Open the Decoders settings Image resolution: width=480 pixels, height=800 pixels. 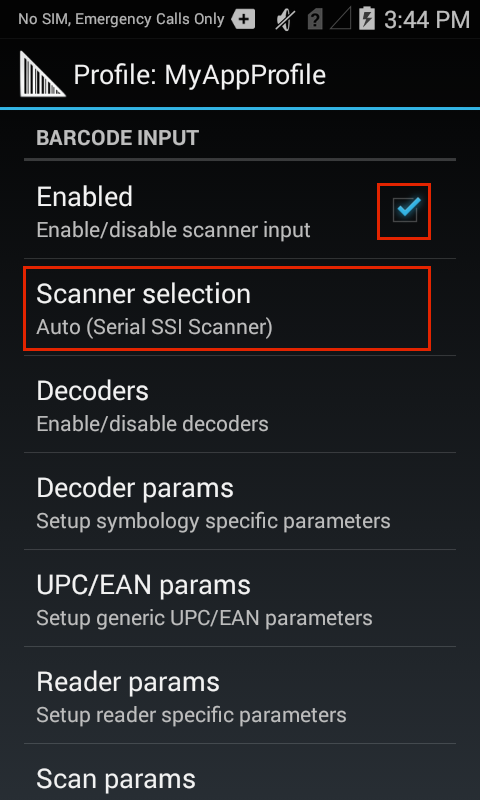(x=240, y=405)
